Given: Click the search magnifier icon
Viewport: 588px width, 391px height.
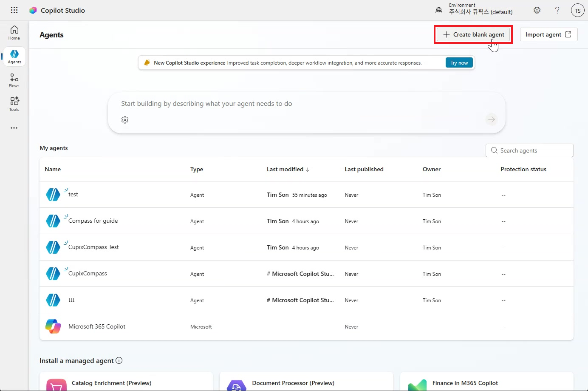Looking at the screenshot, I should click(x=494, y=150).
